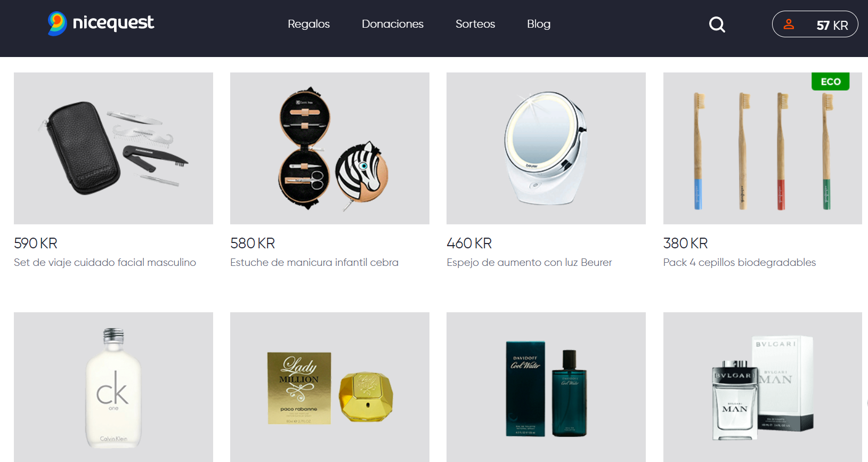868x462 pixels.
Task: Click 'Pack 4 cepillos biodegradables' title
Action: pos(740,262)
